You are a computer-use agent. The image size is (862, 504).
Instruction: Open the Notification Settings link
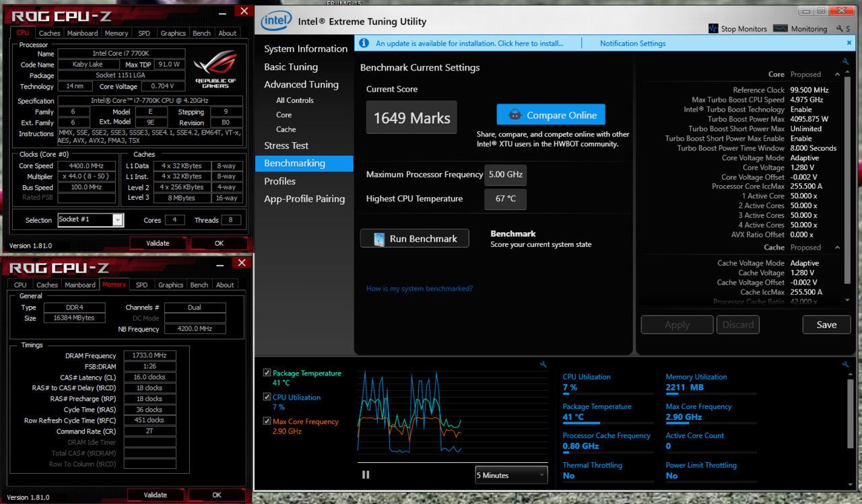tap(633, 43)
